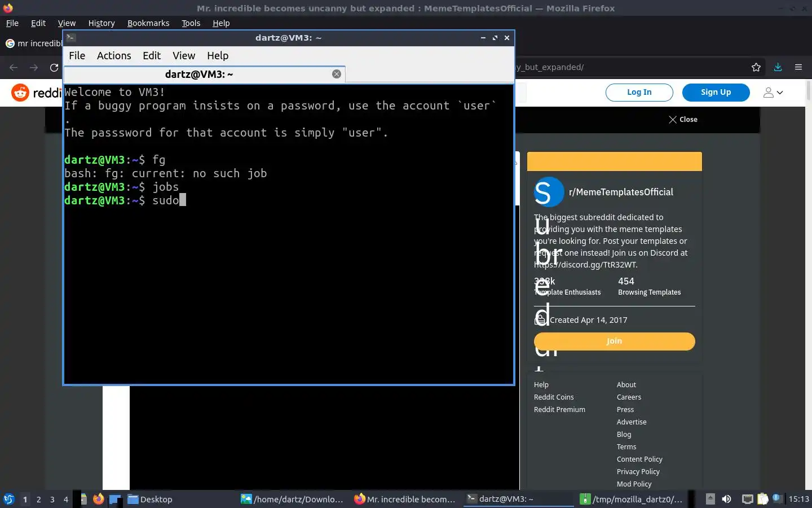Open Firefox Bookmarks menu
Screen dimensions: 812x508
pos(148,23)
